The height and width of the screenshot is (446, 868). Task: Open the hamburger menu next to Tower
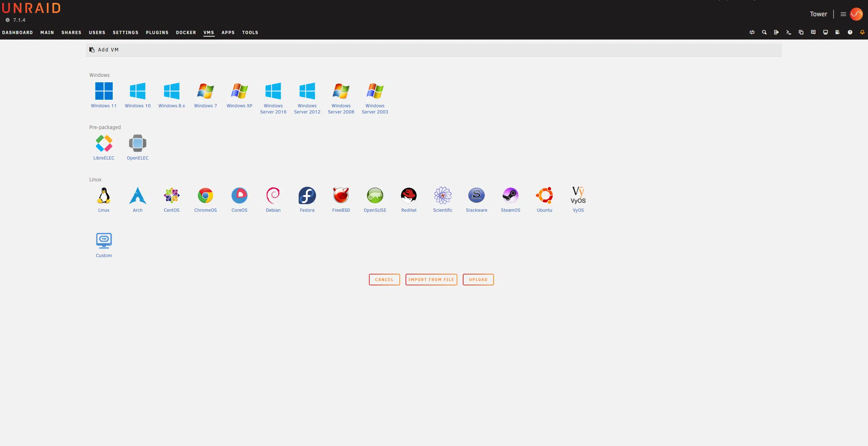click(843, 14)
